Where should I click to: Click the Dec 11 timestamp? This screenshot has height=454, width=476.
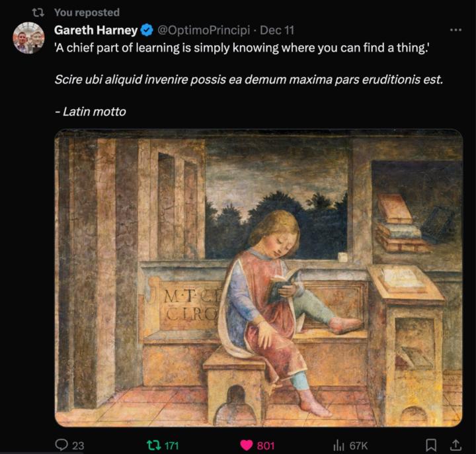pos(278,30)
